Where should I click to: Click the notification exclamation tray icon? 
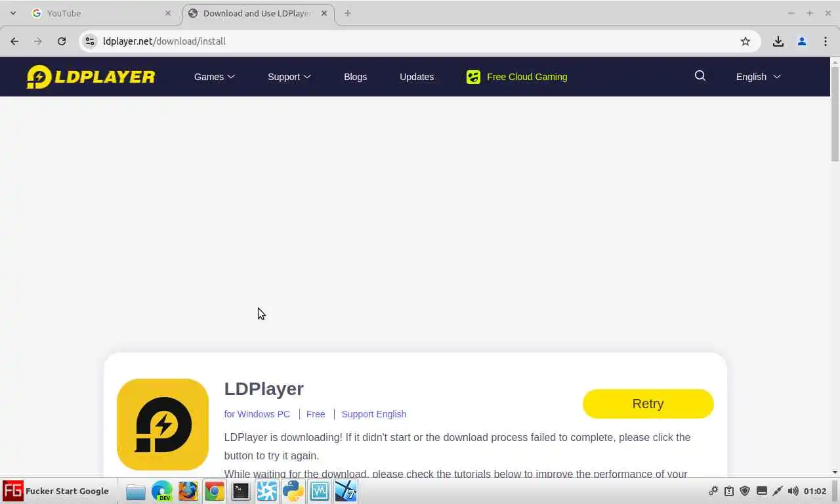729,491
